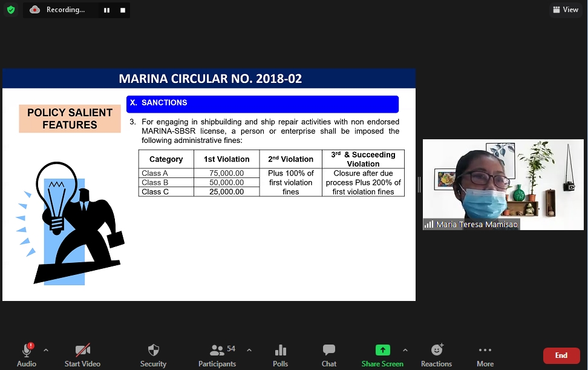Click the Maria Teresa Mamisao name label

[x=477, y=225]
